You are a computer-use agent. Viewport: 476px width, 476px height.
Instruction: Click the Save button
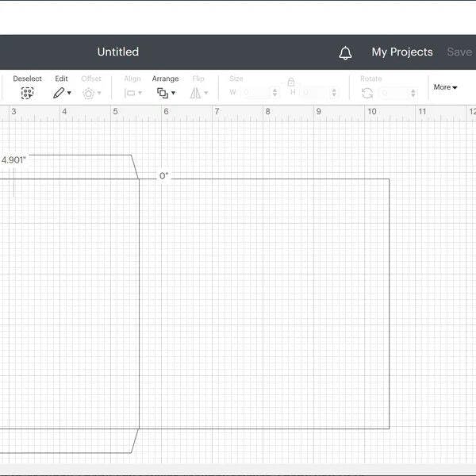[x=459, y=52]
